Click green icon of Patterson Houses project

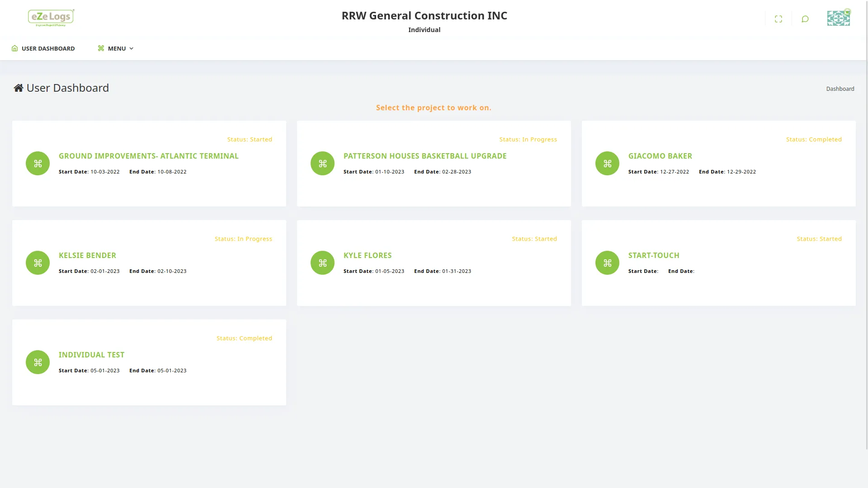coord(322,163)
